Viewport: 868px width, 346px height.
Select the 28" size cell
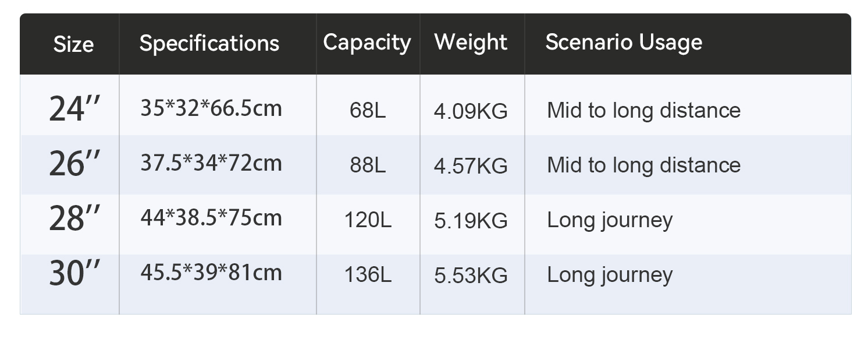pos(74,218)
